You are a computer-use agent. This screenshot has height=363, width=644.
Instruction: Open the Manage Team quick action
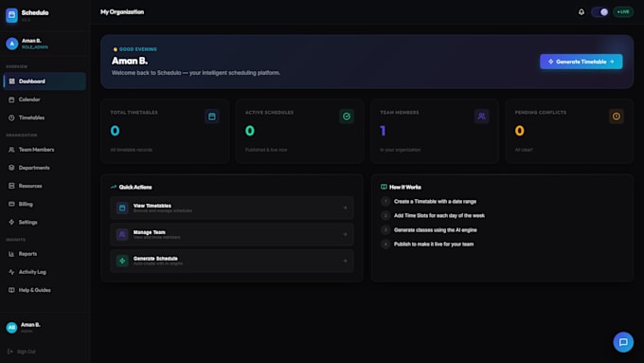(232, 234)
